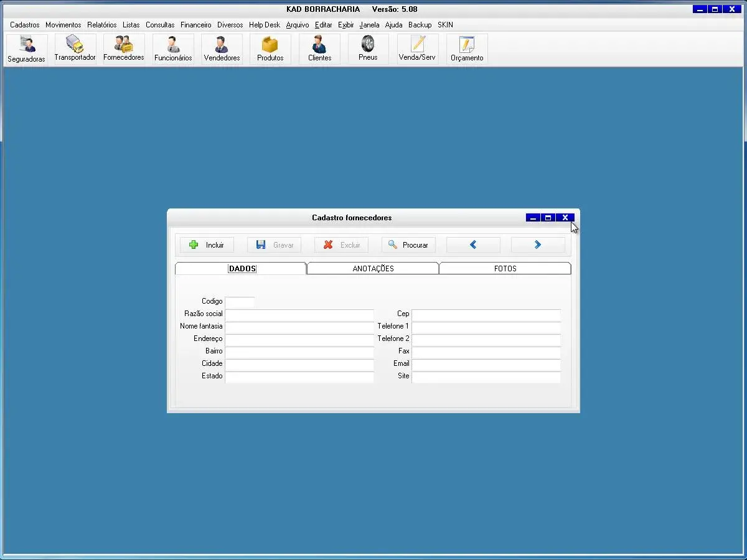This screenshot has width=747, height=560.
Task: Open the Financeiro menu
Action: pos(196,25)
